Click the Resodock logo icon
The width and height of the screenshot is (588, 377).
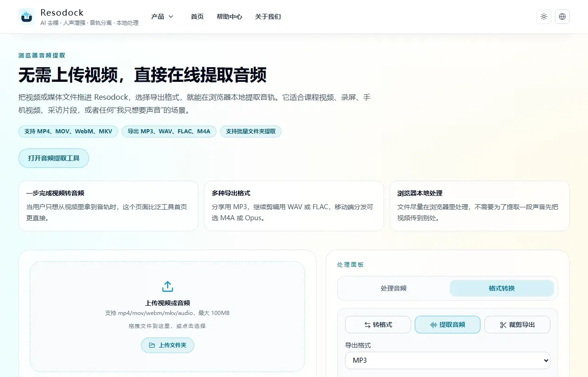tap(27, 17)
